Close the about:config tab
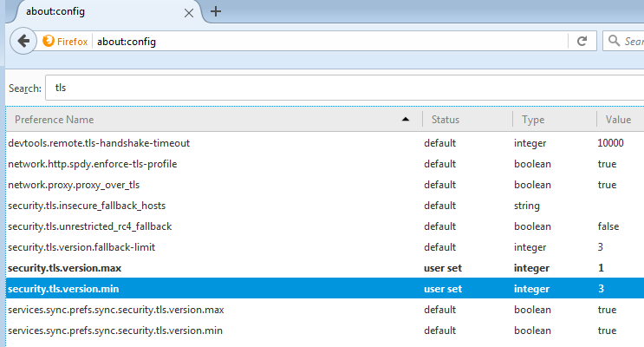644x347 pixels. click(x=189, y=11)
